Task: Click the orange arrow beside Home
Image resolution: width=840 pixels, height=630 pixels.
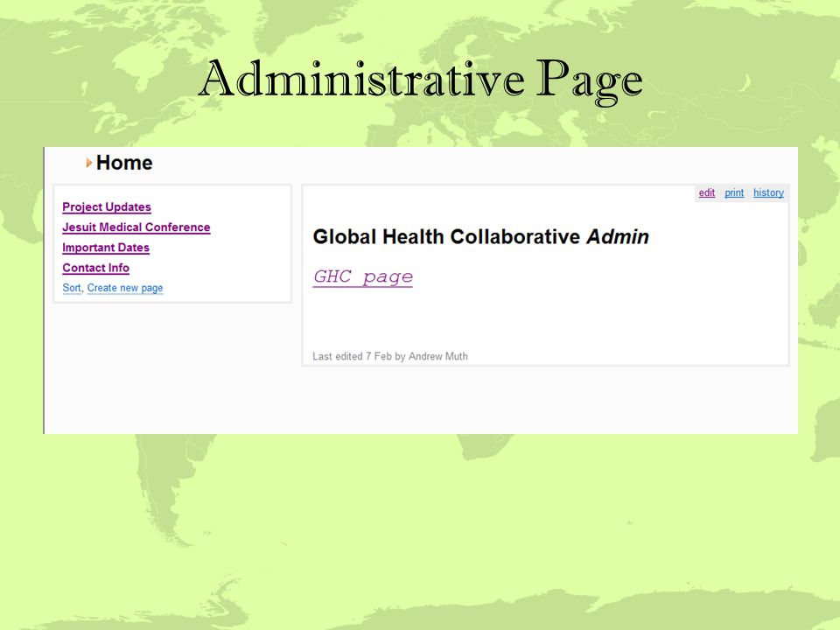Action: 89,163
